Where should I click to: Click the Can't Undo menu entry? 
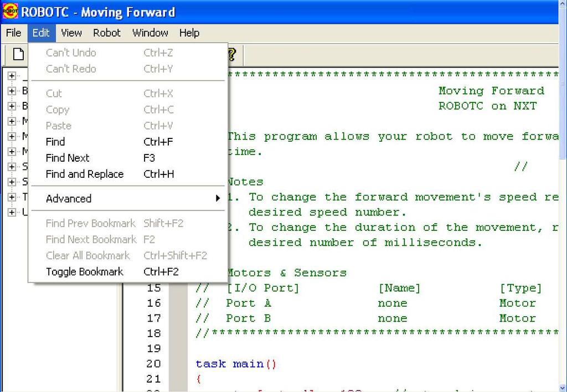click(128, 53)
